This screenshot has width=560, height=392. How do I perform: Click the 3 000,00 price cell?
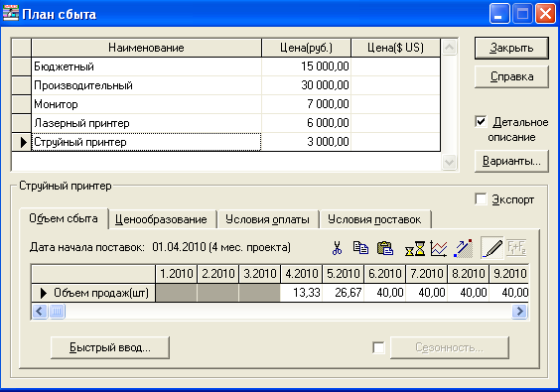[x=307, y=142]
